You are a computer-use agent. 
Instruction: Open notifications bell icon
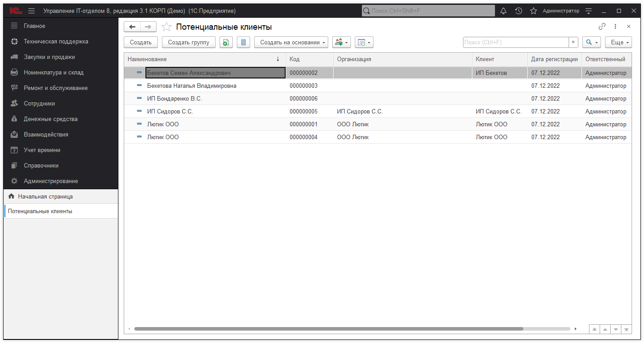[x=503, y=11]
